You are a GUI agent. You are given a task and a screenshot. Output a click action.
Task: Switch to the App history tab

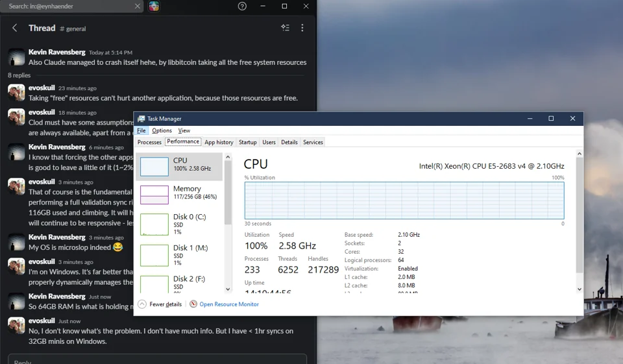tap(219, 142)
